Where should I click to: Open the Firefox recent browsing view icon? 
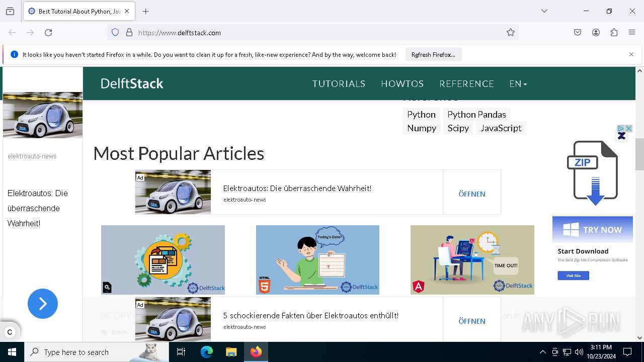(10, 11)
